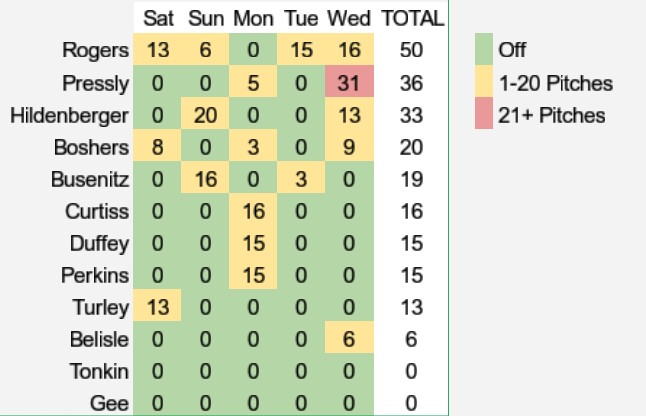Select Hildenberger's Sunday cell showing 20
The image size is (646, 416).
(x=204, y=115)
